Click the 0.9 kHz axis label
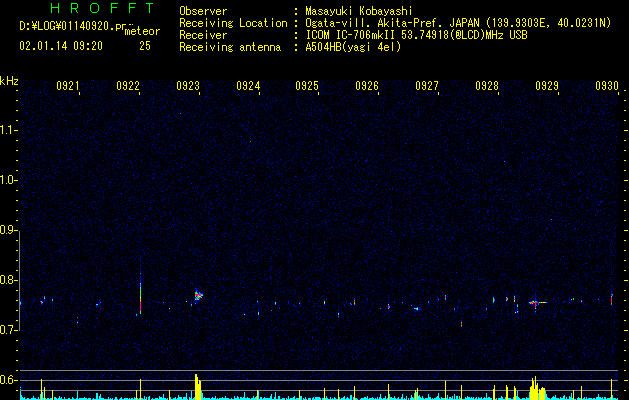This screenshot has width=629, height=400. coord(9,230)
